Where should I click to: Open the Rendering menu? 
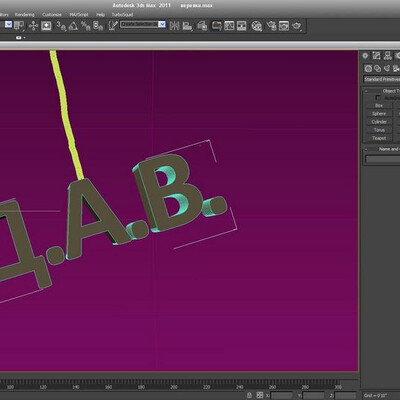pyautogui.click(x=24, y=15)
